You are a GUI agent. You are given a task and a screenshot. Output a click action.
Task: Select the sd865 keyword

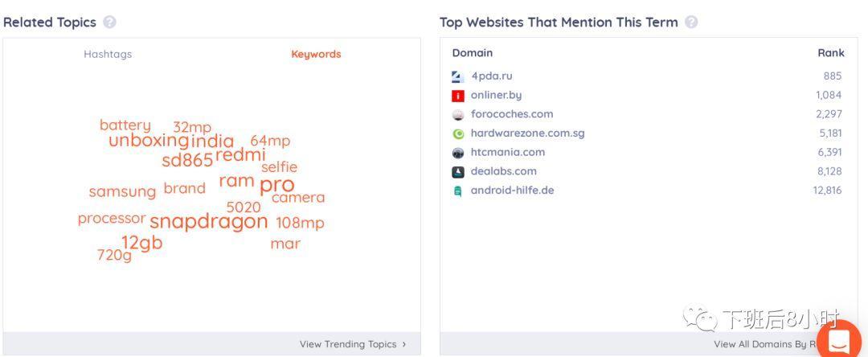(187, 161)
